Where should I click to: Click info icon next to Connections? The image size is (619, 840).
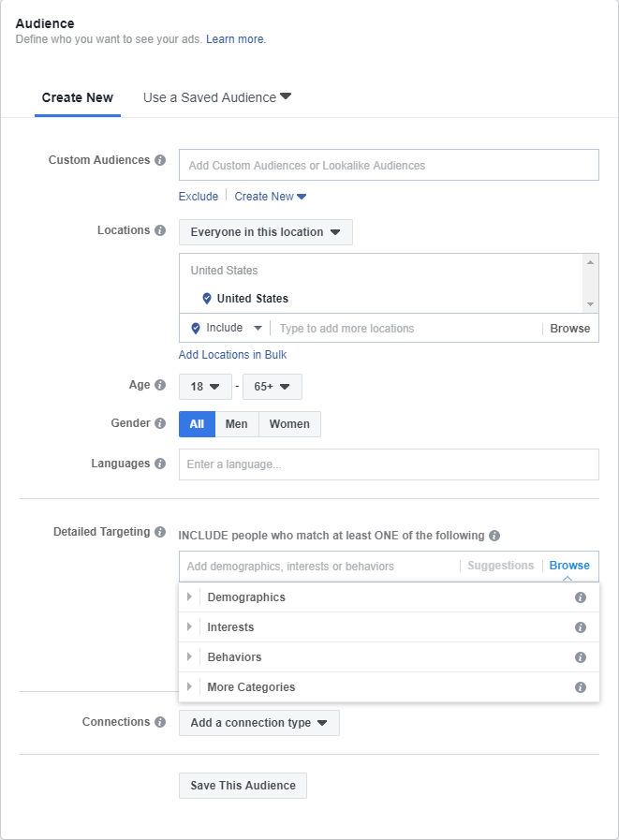tap(160, 722)
